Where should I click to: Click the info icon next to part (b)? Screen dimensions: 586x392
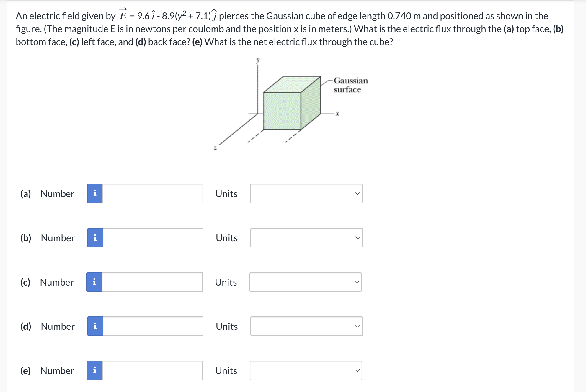(x=94, y=238)
